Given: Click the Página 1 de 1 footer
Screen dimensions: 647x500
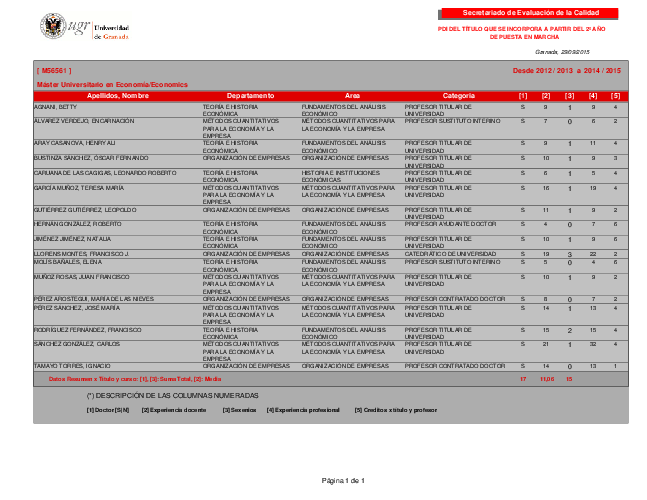Looking at the screenshot, I should tap(343, 481).
